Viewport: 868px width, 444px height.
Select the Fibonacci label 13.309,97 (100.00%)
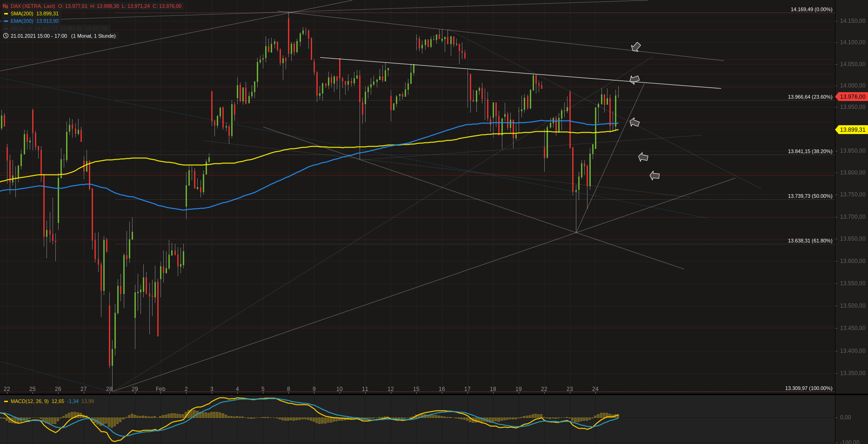[808, 388]
